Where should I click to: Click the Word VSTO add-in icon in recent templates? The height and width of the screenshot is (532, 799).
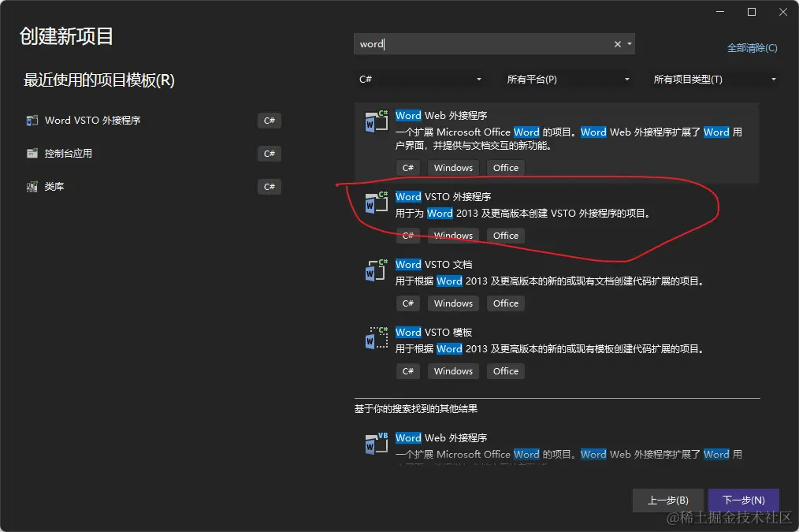(32, 121)
